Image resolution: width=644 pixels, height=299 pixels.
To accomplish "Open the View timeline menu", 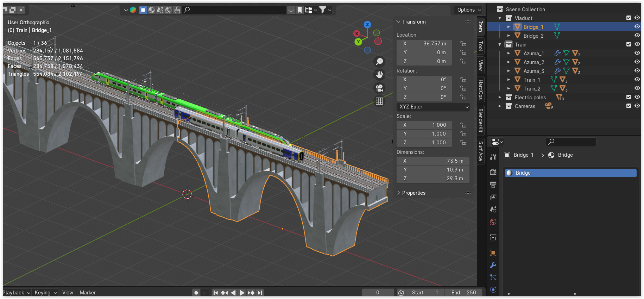I will [x=68, y=293].
